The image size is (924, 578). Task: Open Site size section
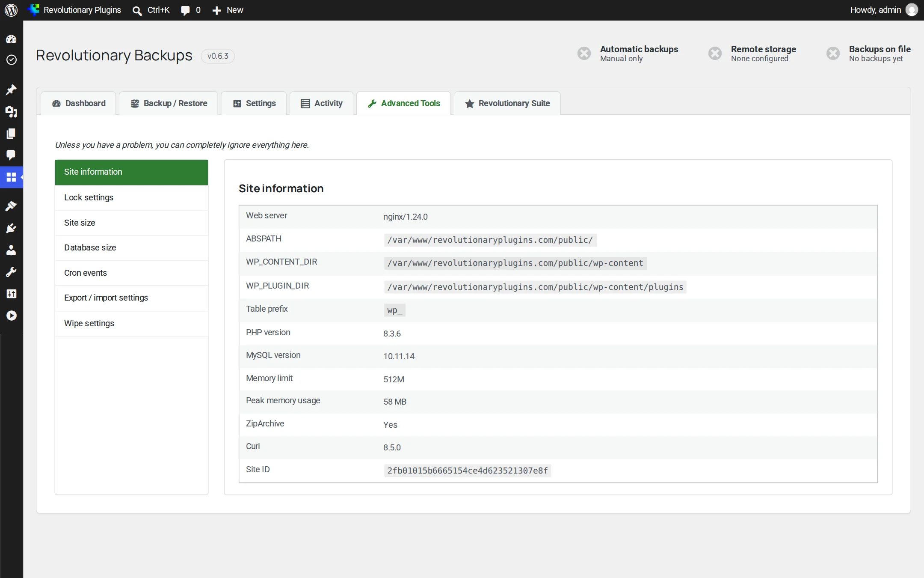pos(131,223)
